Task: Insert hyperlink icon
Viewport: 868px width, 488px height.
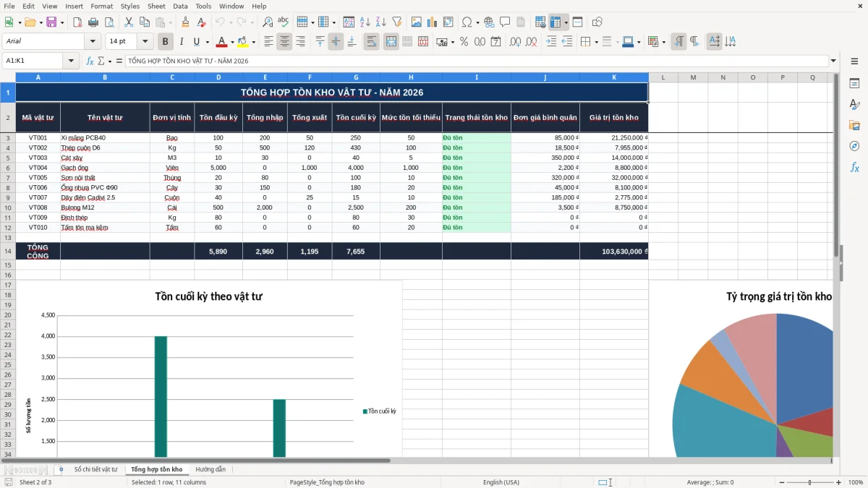Action: click(x=489, y=22)
